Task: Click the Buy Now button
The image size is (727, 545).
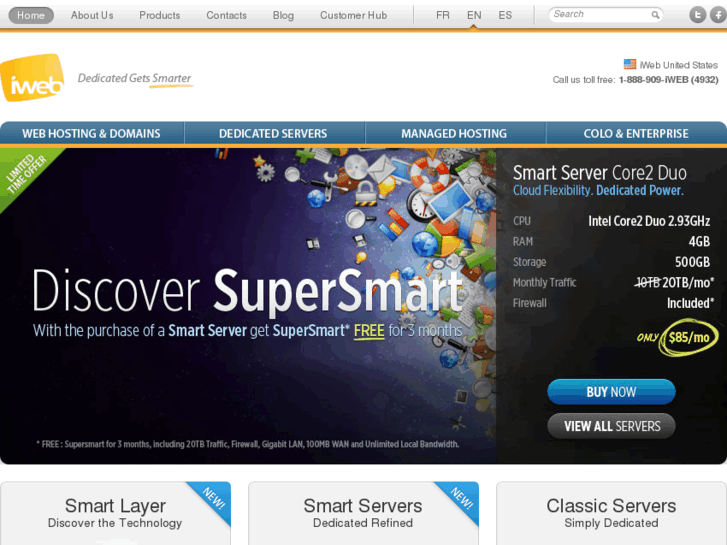Action: (x=611, y=392)
